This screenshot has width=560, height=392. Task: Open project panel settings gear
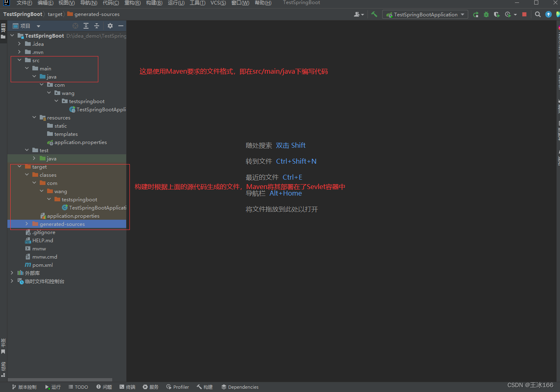[110, 26]
